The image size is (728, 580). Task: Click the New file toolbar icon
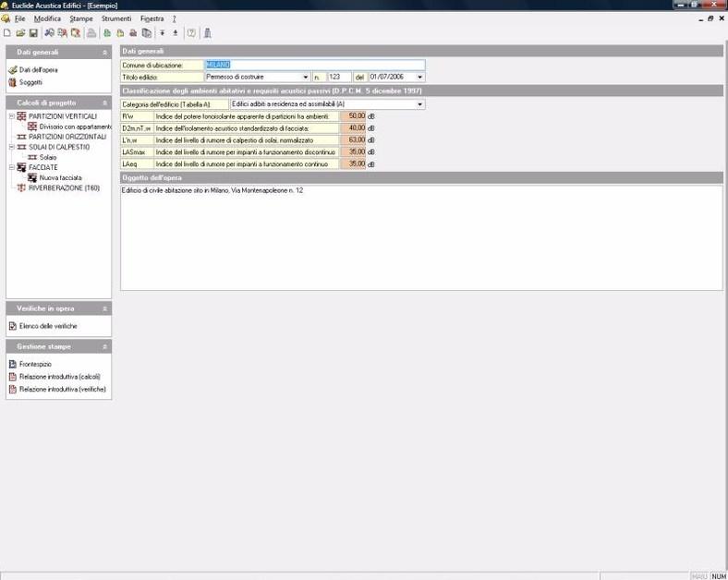(x=7, y=33)
